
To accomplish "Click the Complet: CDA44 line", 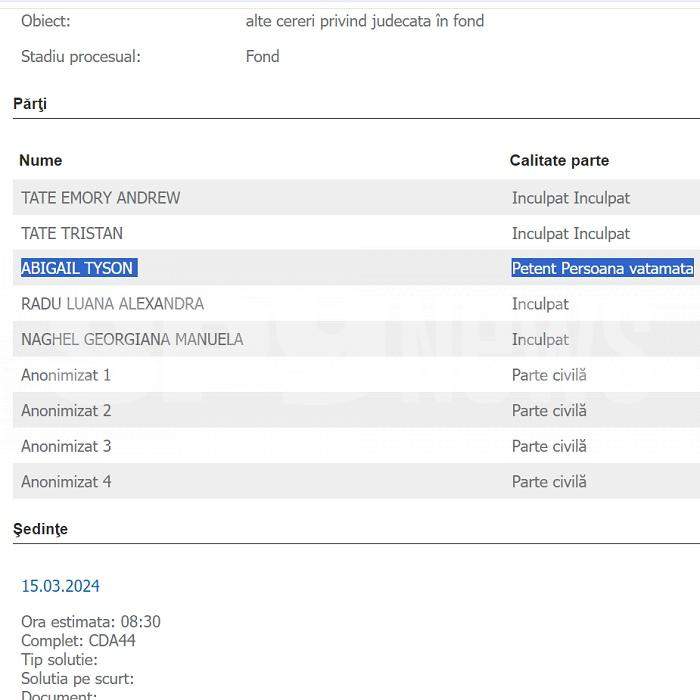I will tap(78, 640).
